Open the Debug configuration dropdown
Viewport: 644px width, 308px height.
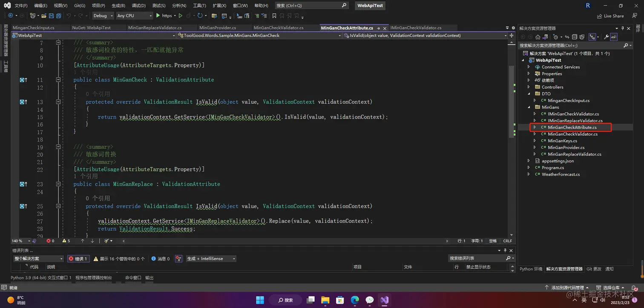click(x=103, y=16)
